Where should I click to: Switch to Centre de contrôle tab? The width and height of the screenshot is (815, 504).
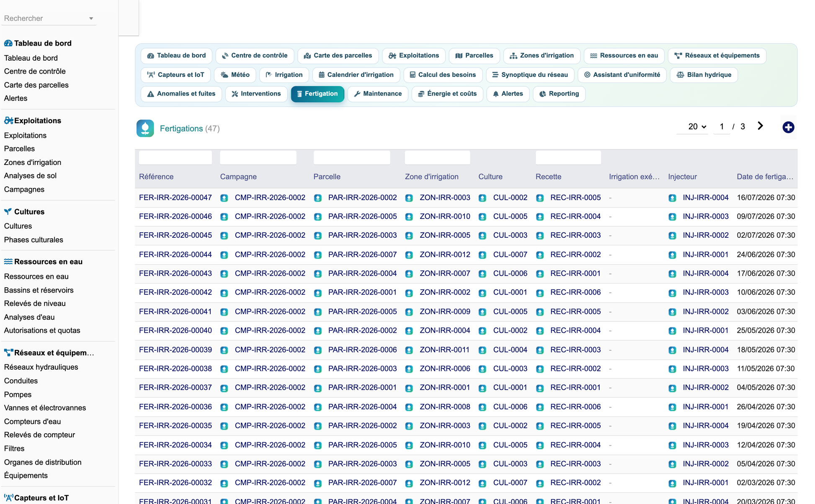255,56
